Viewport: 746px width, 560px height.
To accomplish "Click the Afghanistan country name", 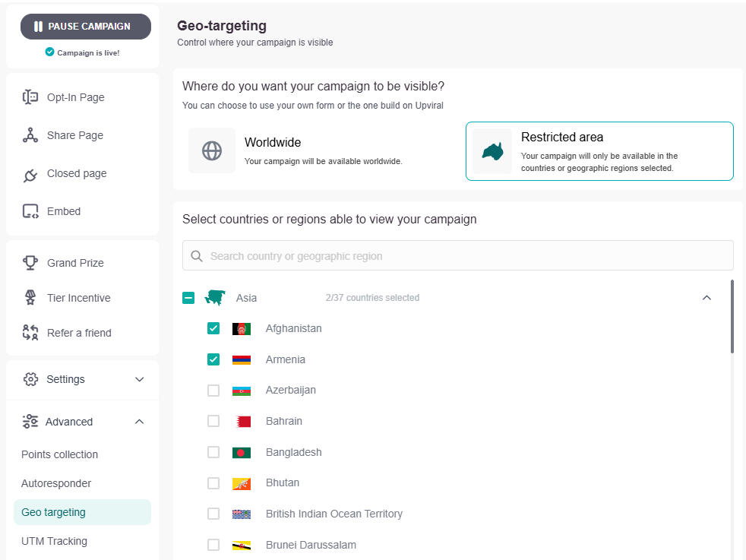I will 293,328.
